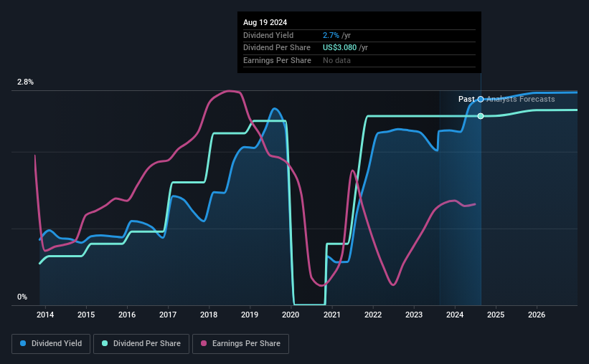Click the 2025 label on the x-axis
The width and height of the screenshot is (589, 364).
point(496,315)
